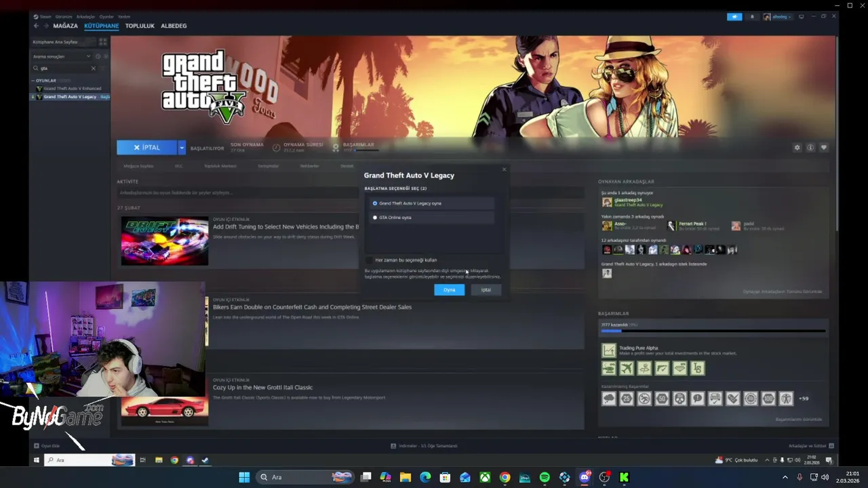Click the Oyna button in dialog
The image size is (868, 488).
(449, 290)
